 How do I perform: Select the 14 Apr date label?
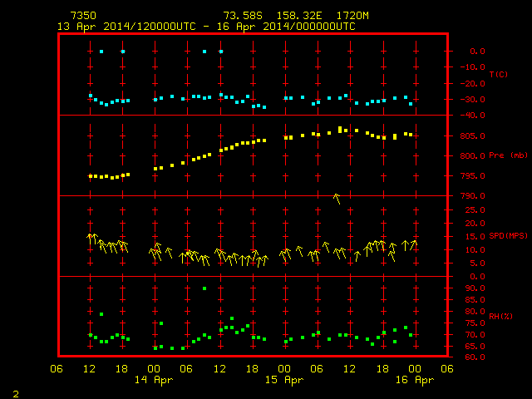(154, 380)
